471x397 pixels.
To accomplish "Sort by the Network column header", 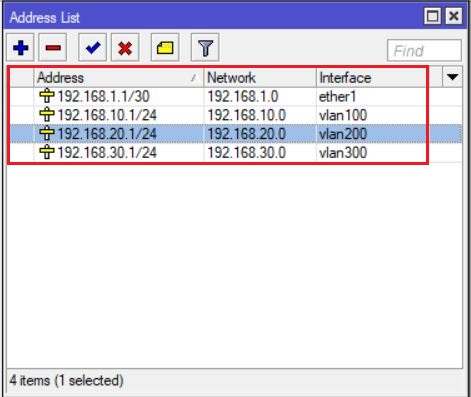I will point(260,78).
